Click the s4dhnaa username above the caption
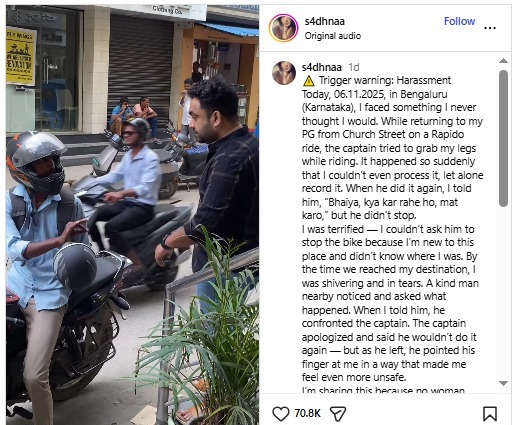 tap(322, 67)
